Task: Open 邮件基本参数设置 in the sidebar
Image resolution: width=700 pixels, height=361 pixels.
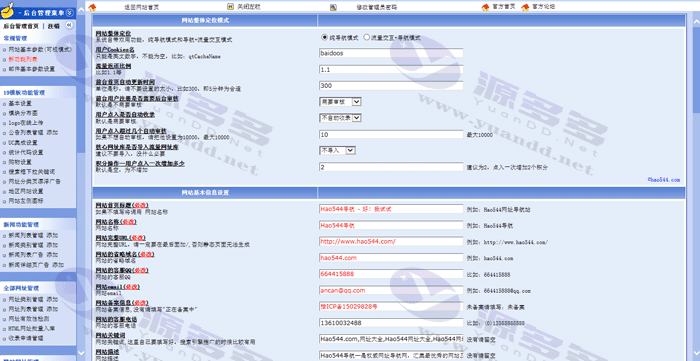Action: pyautogui.click(x=32, y=69)
